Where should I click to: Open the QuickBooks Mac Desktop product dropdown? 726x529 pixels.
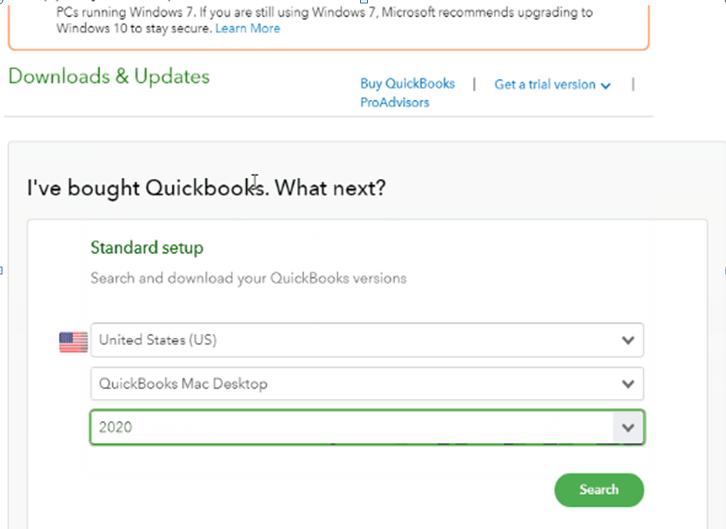[366, 384]
